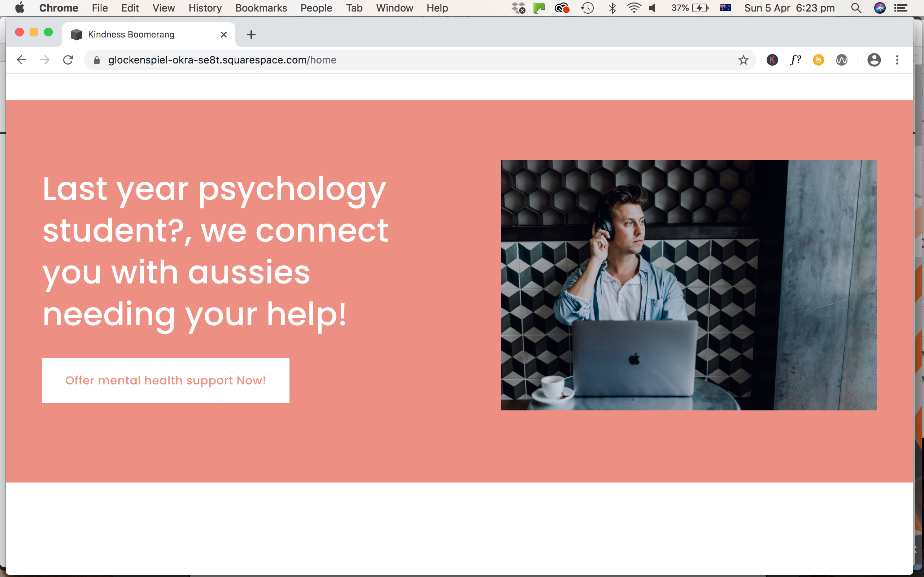Click the yellow hand gesture extension icon
The image size is (924, 577).
pyautogui.click(x=819, y=60)
